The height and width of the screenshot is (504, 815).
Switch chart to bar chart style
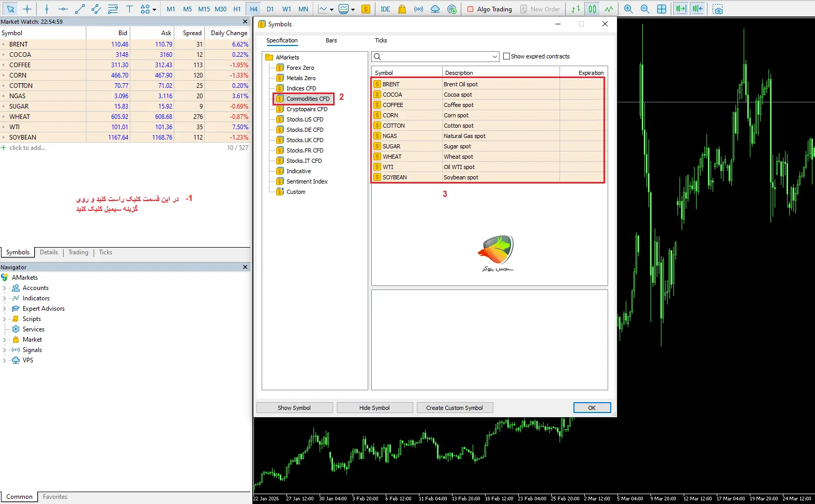coord(576,9)
